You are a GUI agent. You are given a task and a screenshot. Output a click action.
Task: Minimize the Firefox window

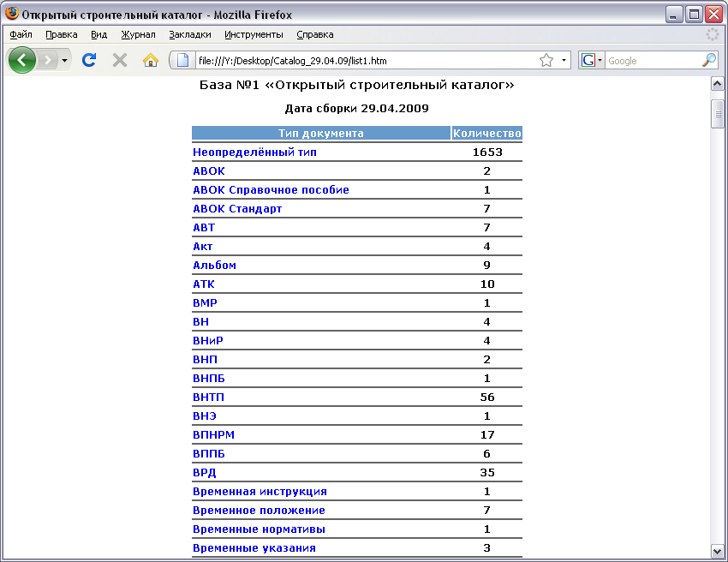pyautogui.click(x=674, y=14)
